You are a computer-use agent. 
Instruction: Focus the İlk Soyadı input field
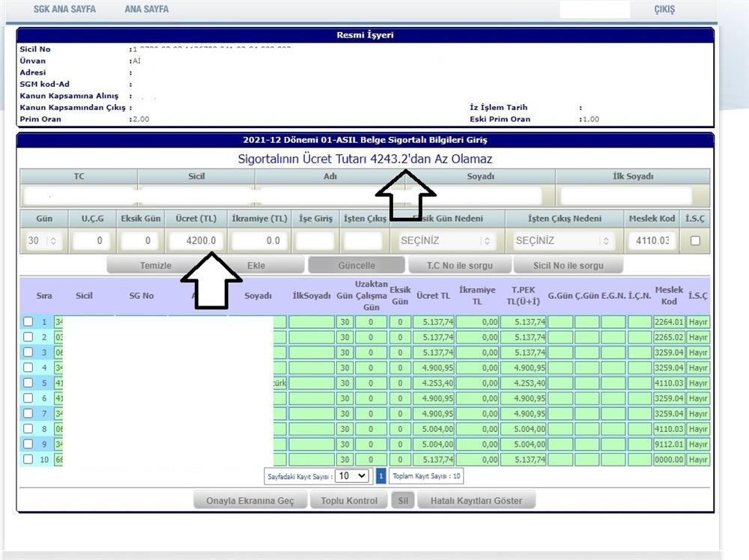point(626,195)
